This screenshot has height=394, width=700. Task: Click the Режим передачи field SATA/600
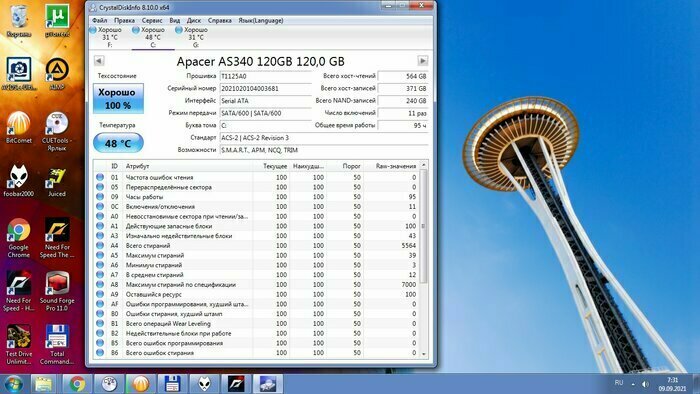265,113
